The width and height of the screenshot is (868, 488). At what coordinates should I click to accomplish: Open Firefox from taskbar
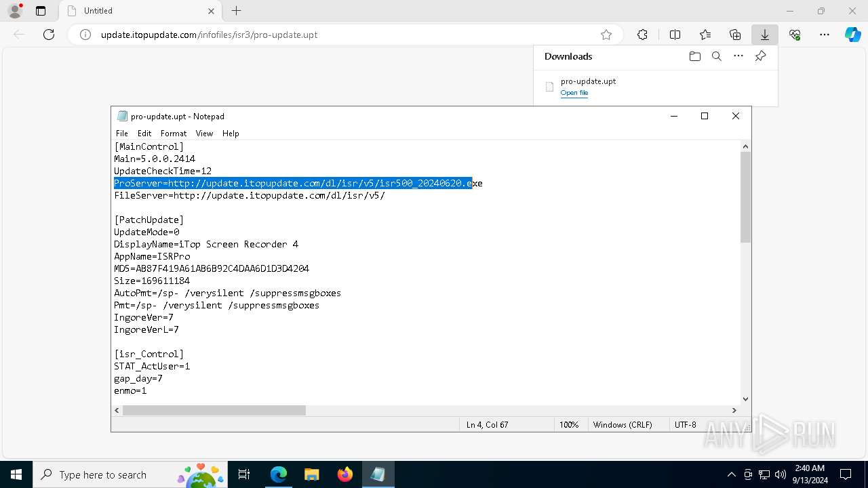(344, 474)
